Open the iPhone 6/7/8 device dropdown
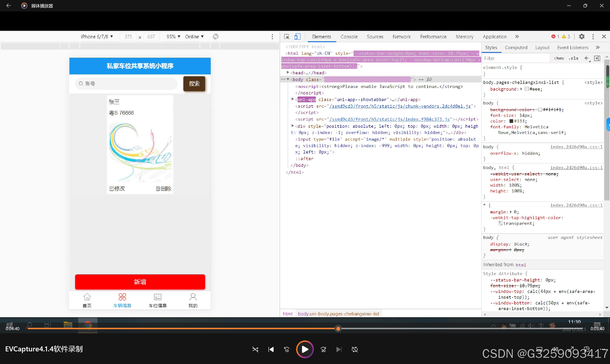610x364 pixels. [97, 36]
